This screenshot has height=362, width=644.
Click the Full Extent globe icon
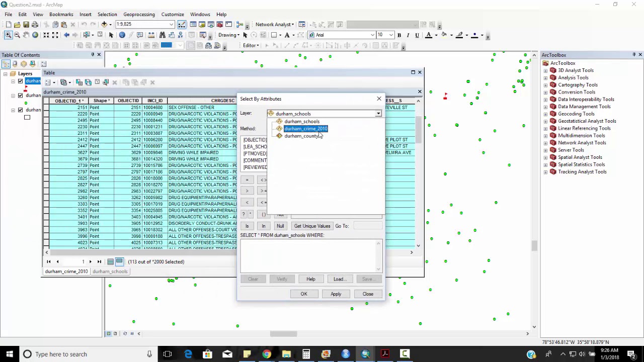[35, 35]
